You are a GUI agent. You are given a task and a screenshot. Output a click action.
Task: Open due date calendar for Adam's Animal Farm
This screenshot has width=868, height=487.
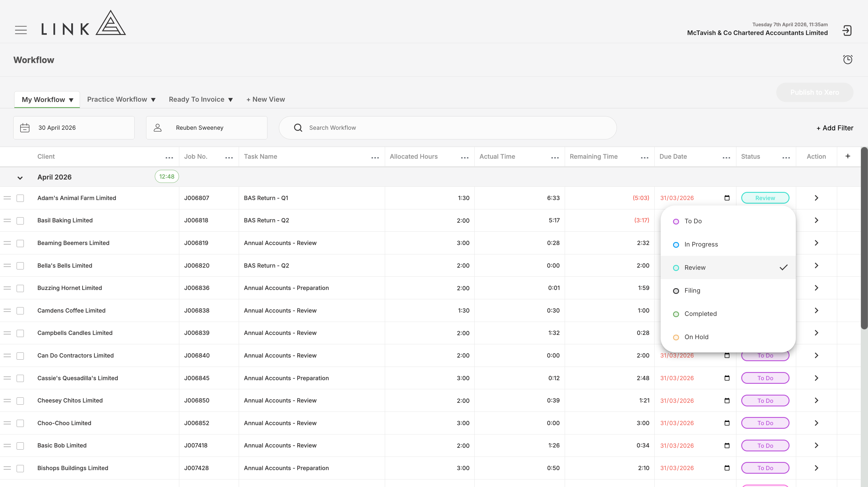pos(727,198)
